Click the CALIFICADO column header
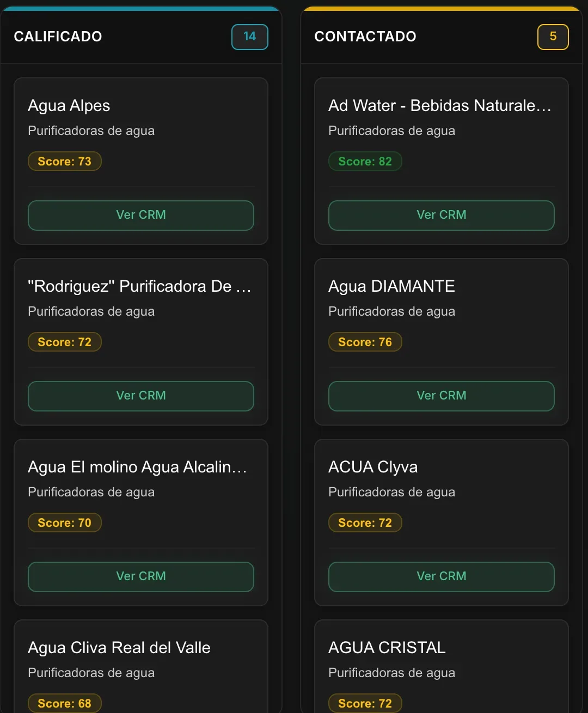This screenshot has width=588, height=713. coord(58,36)
